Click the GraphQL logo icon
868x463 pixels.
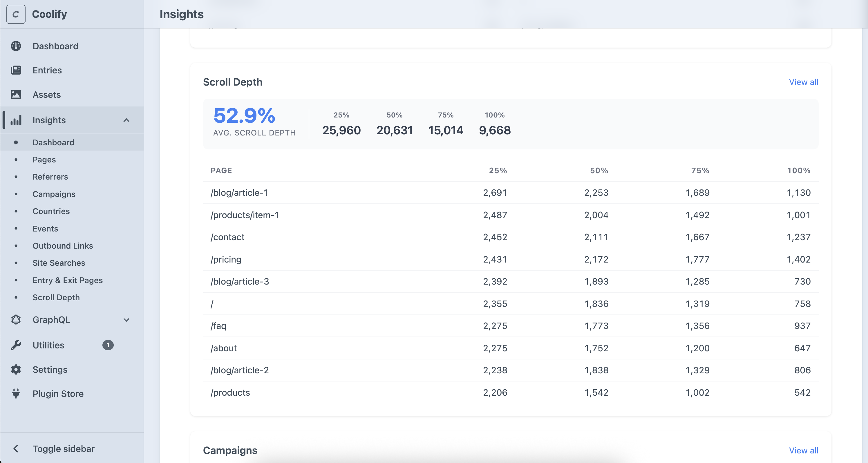tap(16, 319)
